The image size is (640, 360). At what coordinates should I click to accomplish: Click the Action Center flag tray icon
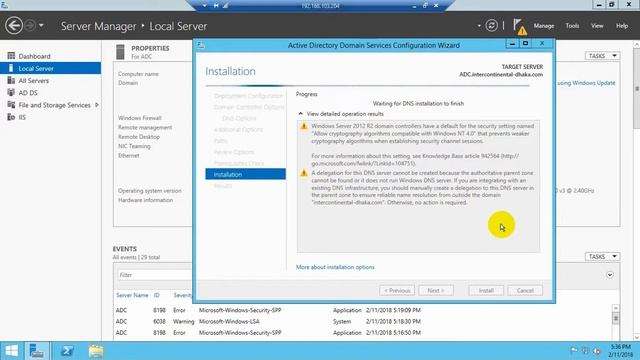[x=573, y=351]
